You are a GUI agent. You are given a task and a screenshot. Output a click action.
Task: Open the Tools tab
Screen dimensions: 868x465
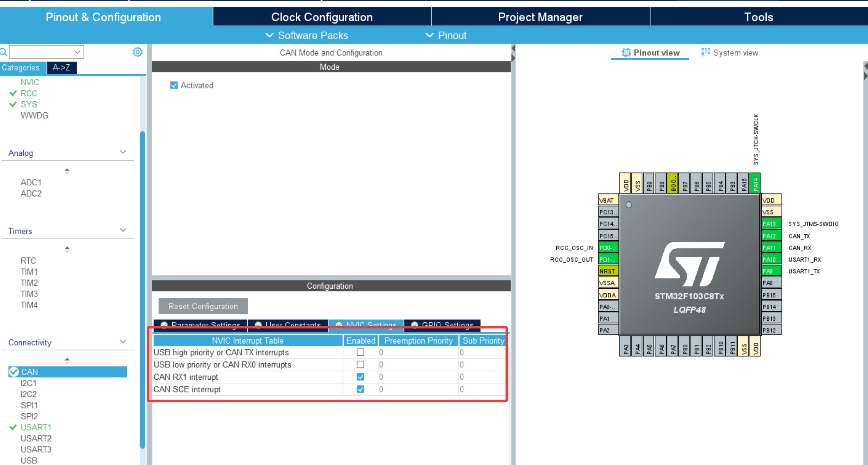(x=759, y=17)
